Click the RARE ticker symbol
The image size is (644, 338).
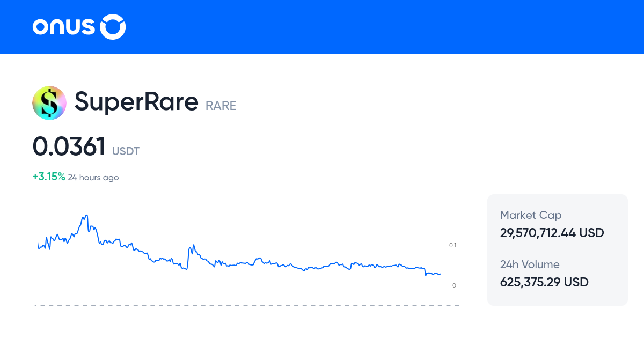coord(221,106)
